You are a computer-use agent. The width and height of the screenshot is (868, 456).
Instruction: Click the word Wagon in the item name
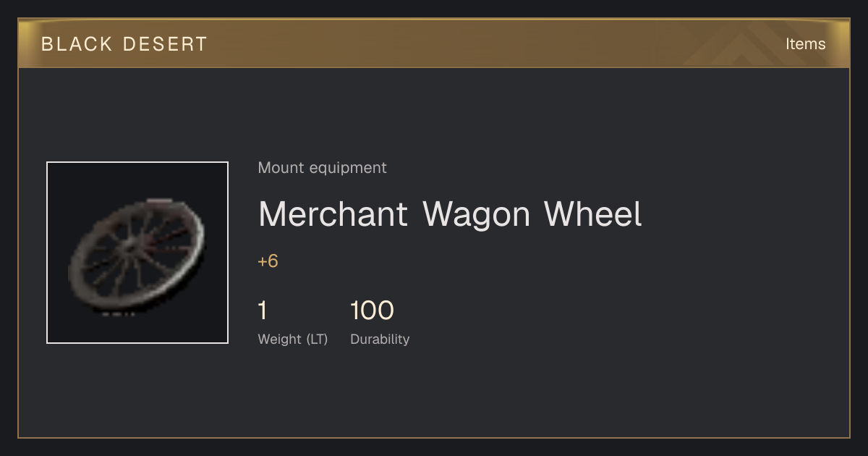[x=477, y=214]
